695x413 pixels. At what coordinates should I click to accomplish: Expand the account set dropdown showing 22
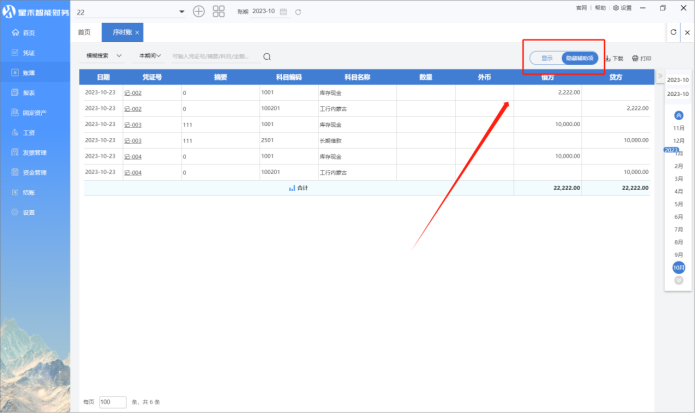click(181, 11)
